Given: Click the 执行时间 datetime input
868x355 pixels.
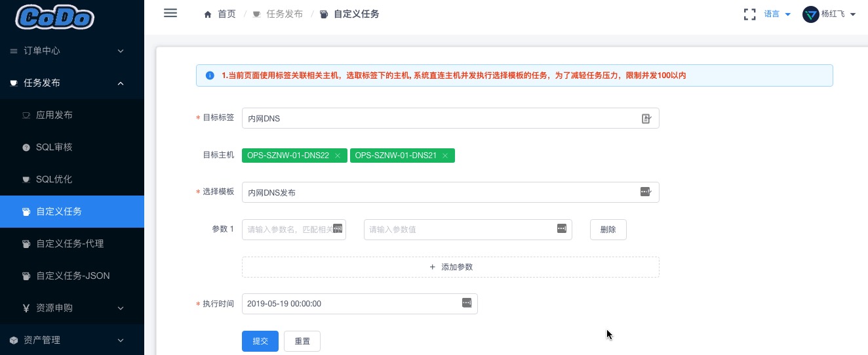Looking at the screenshot, I should click(x=359, y=304).
